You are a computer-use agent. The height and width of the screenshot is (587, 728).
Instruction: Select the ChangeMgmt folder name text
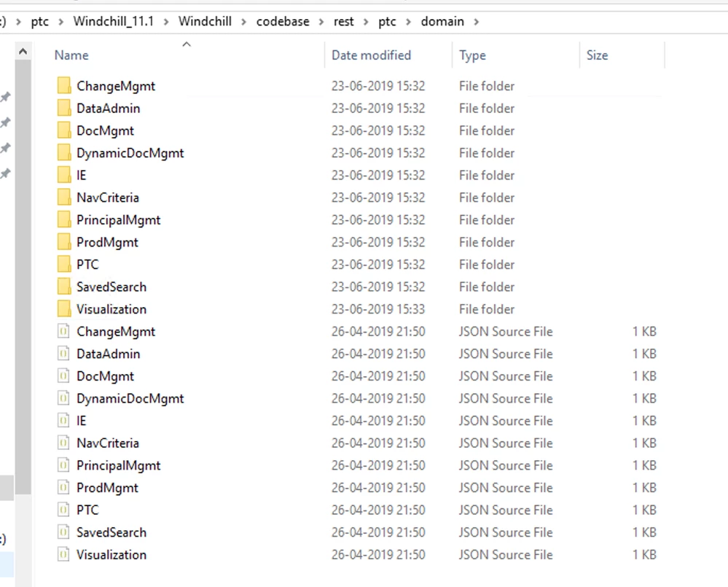click(116, 86)
